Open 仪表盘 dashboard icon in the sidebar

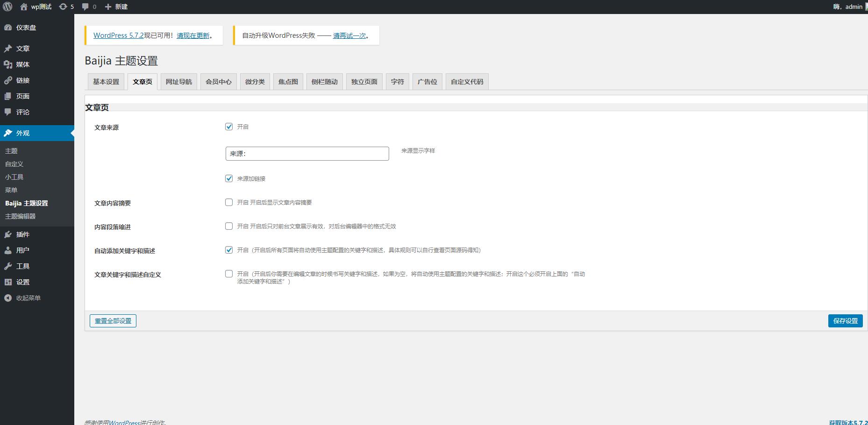[8, 28]
